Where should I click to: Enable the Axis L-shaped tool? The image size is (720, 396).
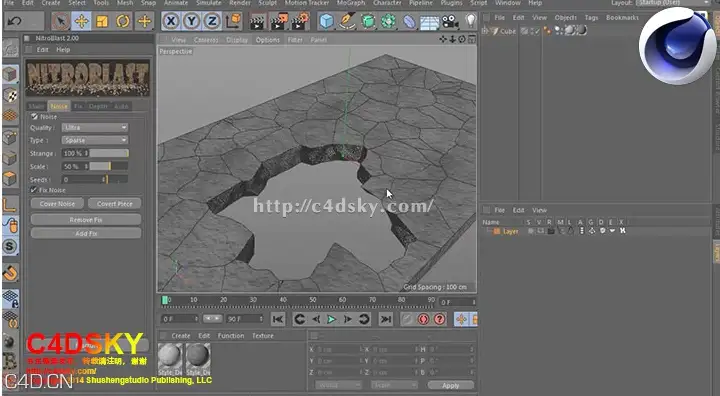click(x=10, y=205)
